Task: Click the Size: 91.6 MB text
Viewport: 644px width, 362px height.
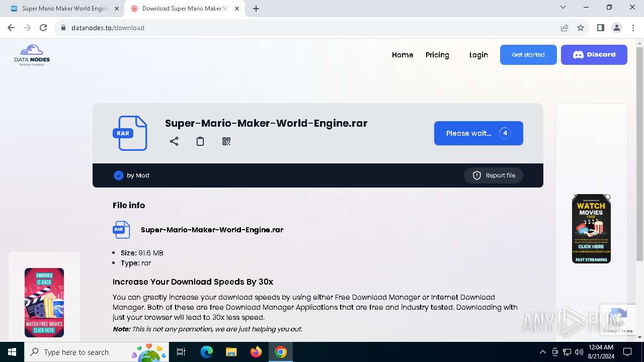Action: tap(142, 253)
